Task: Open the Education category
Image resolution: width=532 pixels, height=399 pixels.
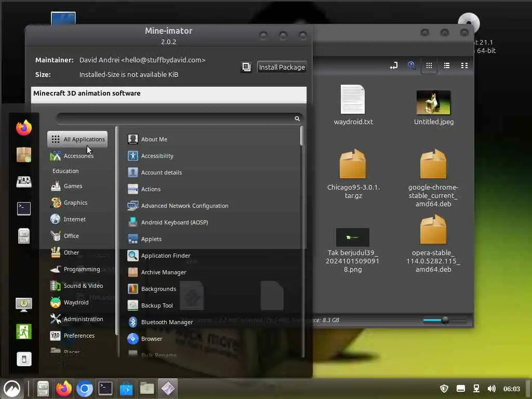Action: point(77,171)
